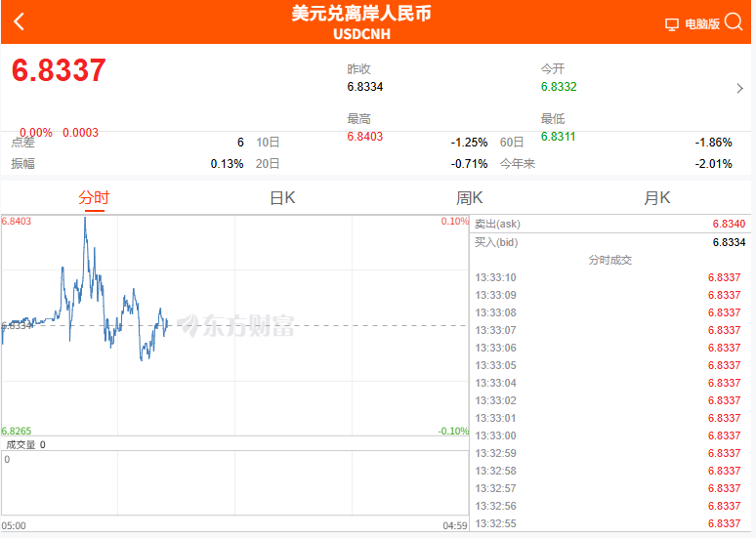
Task: Open the 周K chart tab
Action: (470, 198)
